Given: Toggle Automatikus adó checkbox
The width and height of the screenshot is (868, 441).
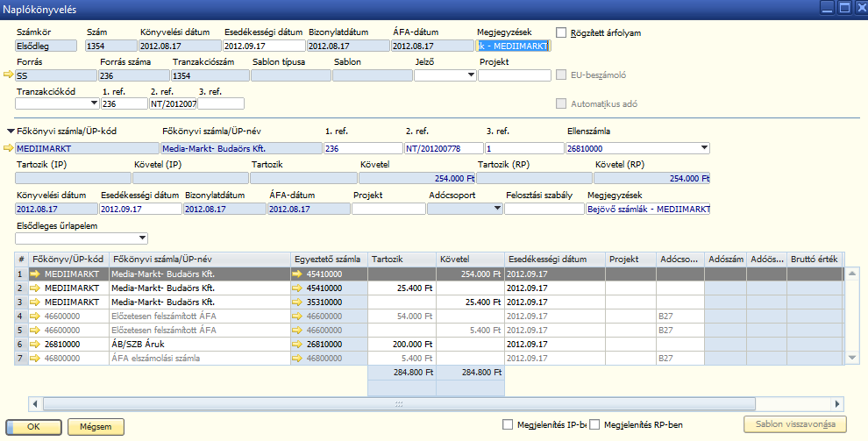Looking at the screenshot, I should click(x=561, y=103).
